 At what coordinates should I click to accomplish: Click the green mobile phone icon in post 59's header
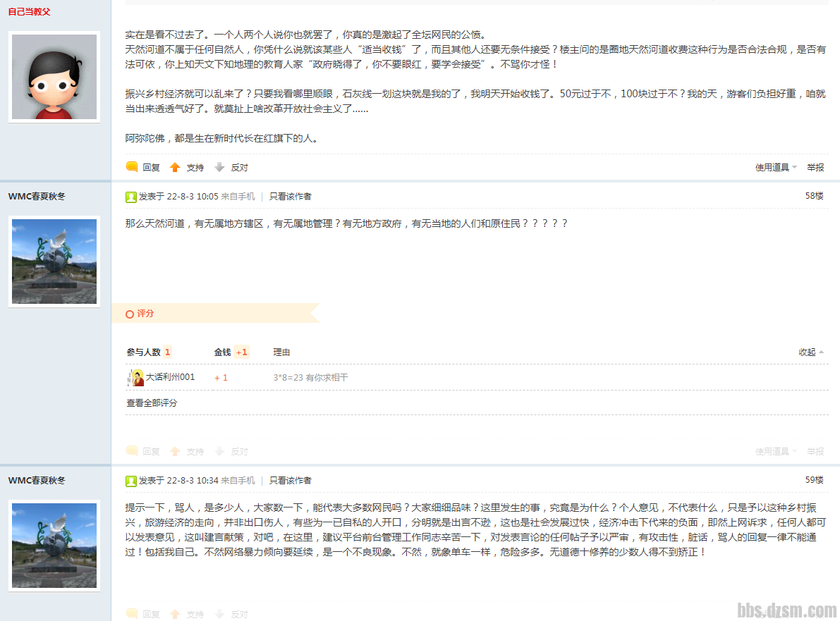131,480
